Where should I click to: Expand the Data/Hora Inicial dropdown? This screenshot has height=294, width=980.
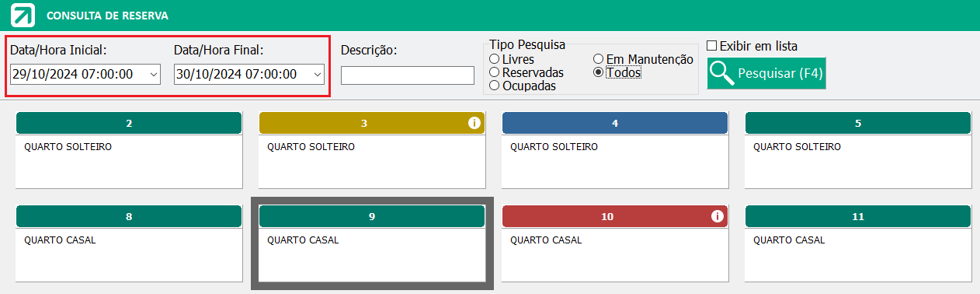point(153,75)
